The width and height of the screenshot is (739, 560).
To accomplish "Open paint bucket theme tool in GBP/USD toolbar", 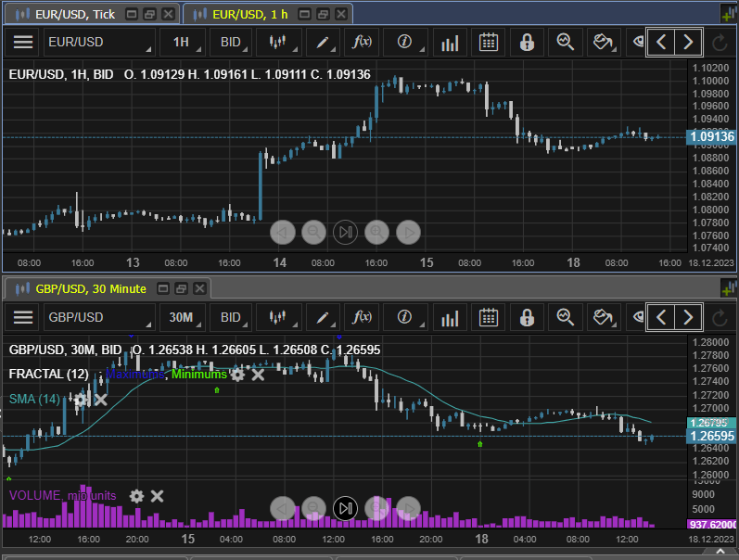I will pos(604,317).
